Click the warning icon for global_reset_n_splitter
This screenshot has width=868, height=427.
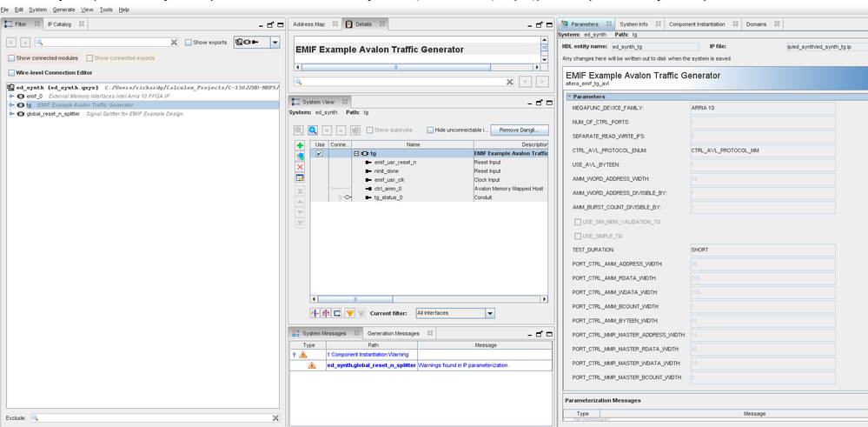pyautogui.click(x=312, y=365)
